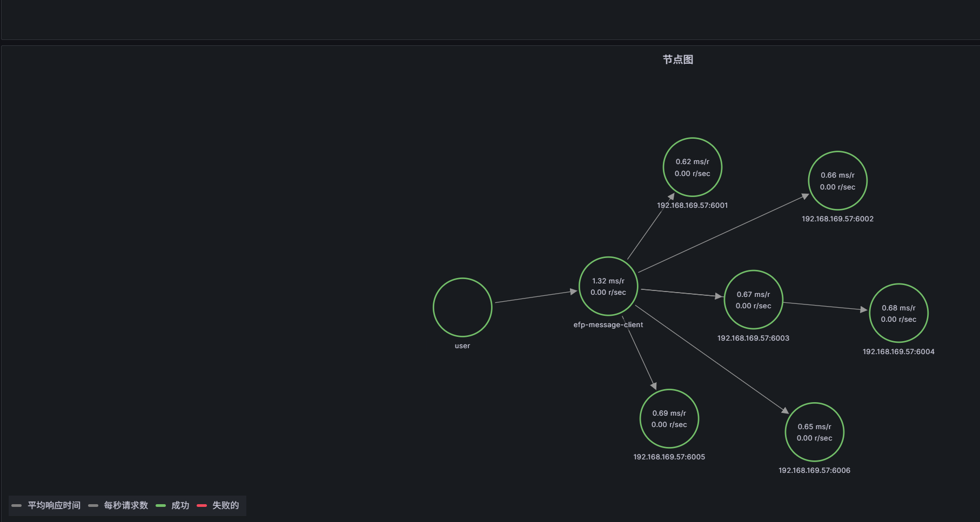Click the 192.168.169.57:6004 address label

(x=898, y=351)
